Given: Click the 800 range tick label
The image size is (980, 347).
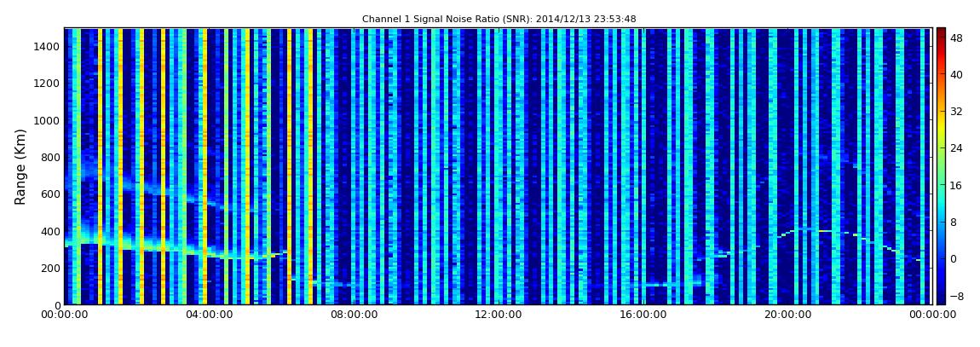Looking at the screenshot, I should point(50,157).
